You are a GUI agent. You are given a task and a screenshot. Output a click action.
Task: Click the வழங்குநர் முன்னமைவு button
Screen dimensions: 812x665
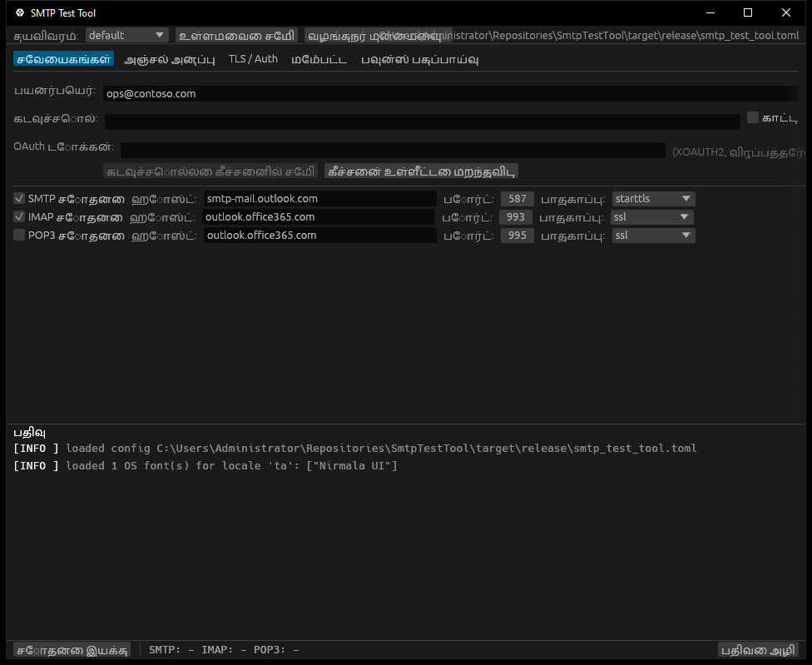[378, 35]
